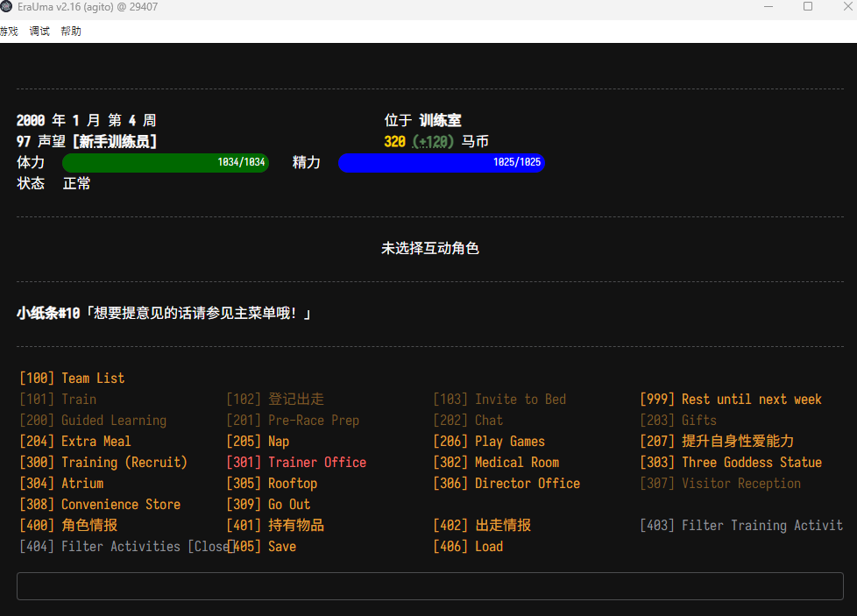Click the 320 马币 money amount
This screenshot has height=616, width=857.
click(436, 142)
